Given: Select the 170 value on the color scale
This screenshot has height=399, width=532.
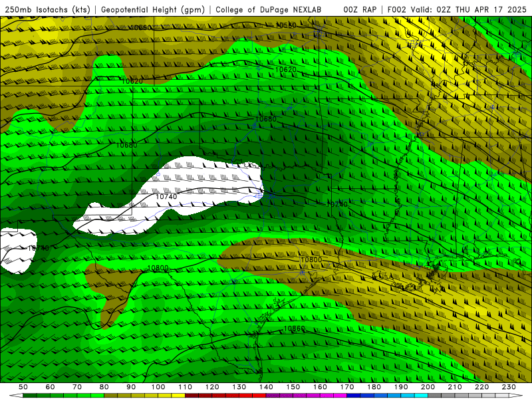Looking at the screenshot, I should click(x=347, y=387).
